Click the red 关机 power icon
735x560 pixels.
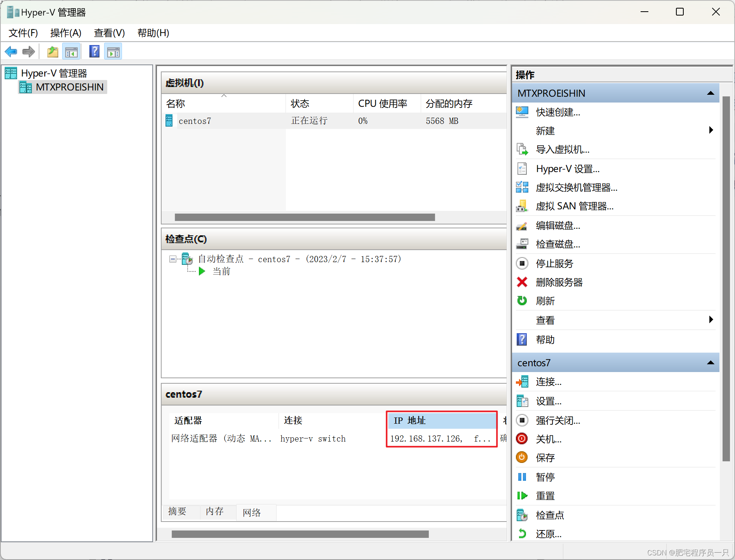click(522, 439)
